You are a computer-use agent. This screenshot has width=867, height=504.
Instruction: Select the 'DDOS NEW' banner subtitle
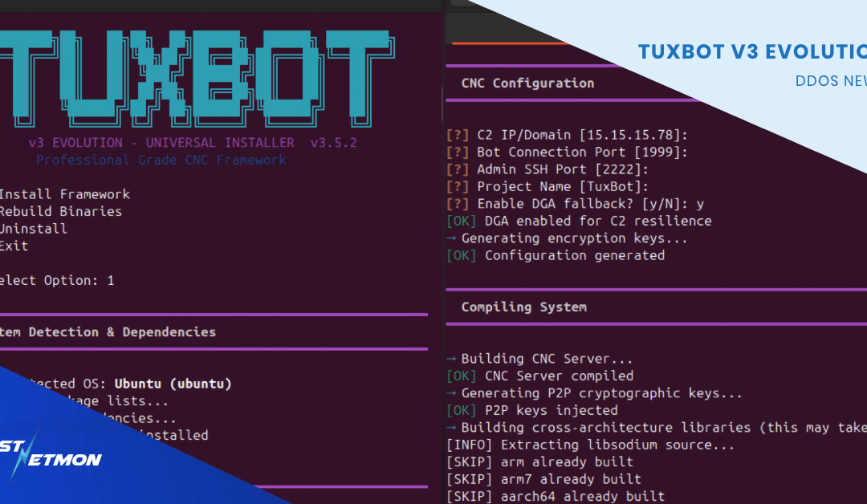coord(831,81)
